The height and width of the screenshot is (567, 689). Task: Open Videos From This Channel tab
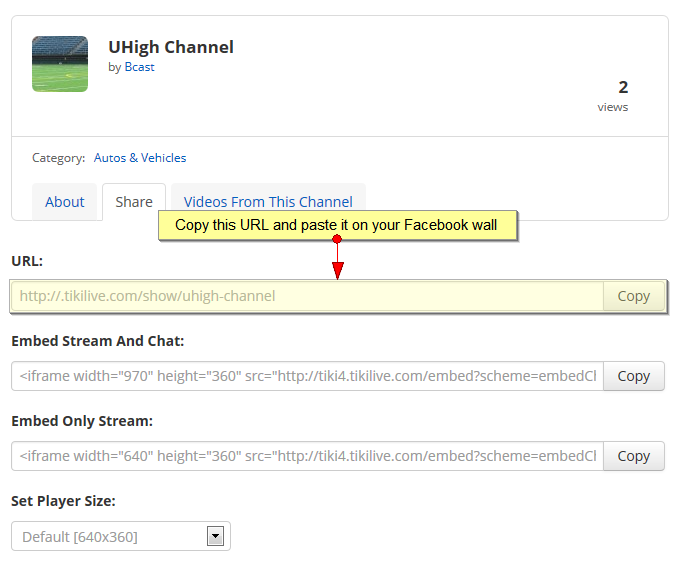pyautogui.click(x=268, y=202)
